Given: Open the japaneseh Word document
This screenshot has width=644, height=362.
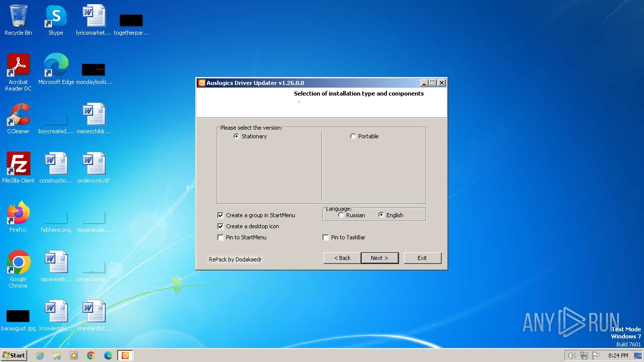Looking at the screenshot, I should point(56,266).
